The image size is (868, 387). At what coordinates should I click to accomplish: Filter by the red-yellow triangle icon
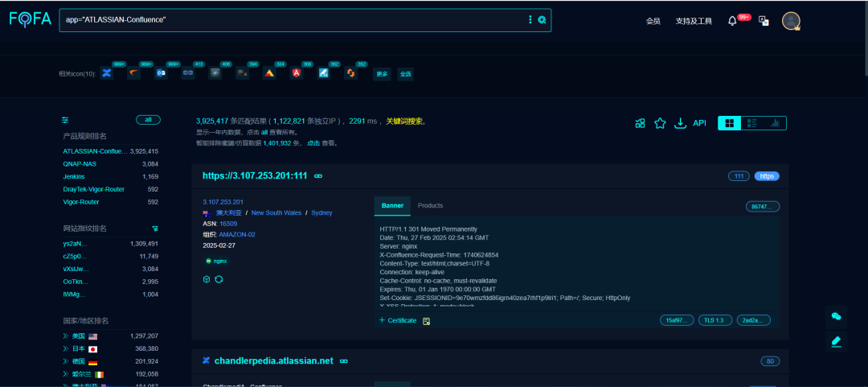(269, 73)
